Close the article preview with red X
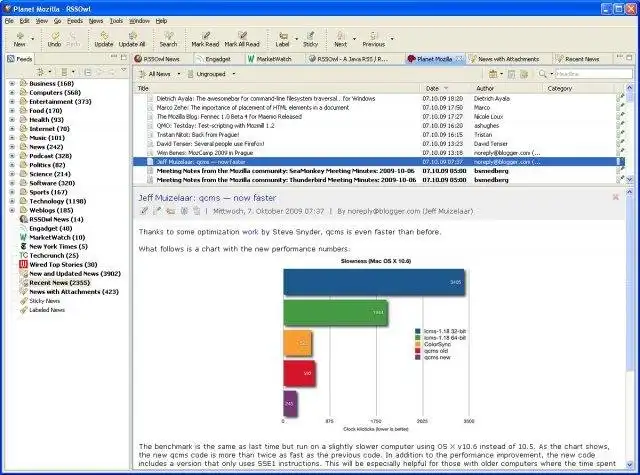Viewport: 640px width, 475px height. pos(616,197)
